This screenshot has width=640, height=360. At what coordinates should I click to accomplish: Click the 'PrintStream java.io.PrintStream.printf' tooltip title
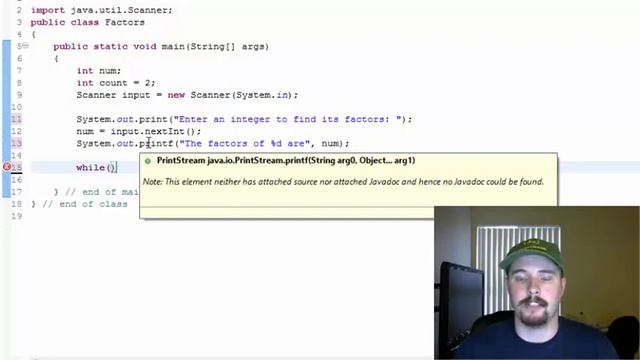coord(286,160)
